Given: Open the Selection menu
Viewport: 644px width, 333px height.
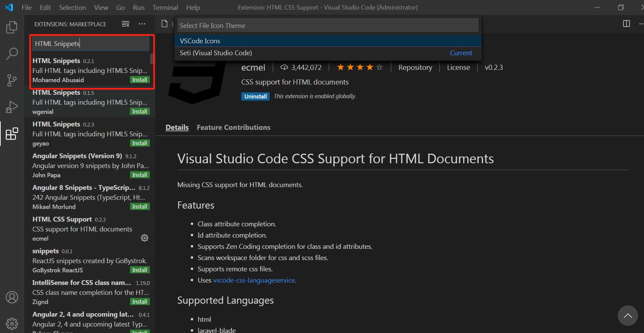Looking at the screenshot, I should tap(72, 7).
